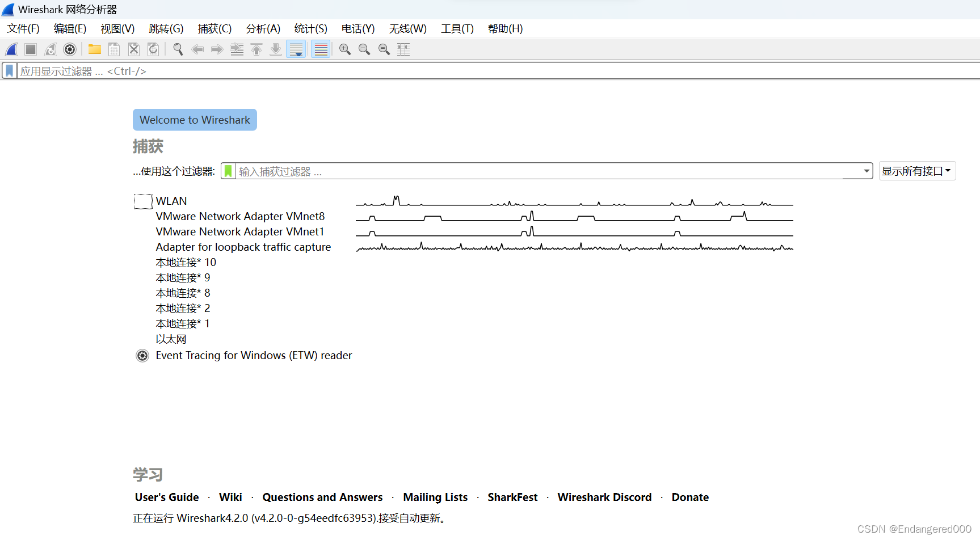Click the restart current capture icon
Screen dimensions: 980x540
pos(51,50)
